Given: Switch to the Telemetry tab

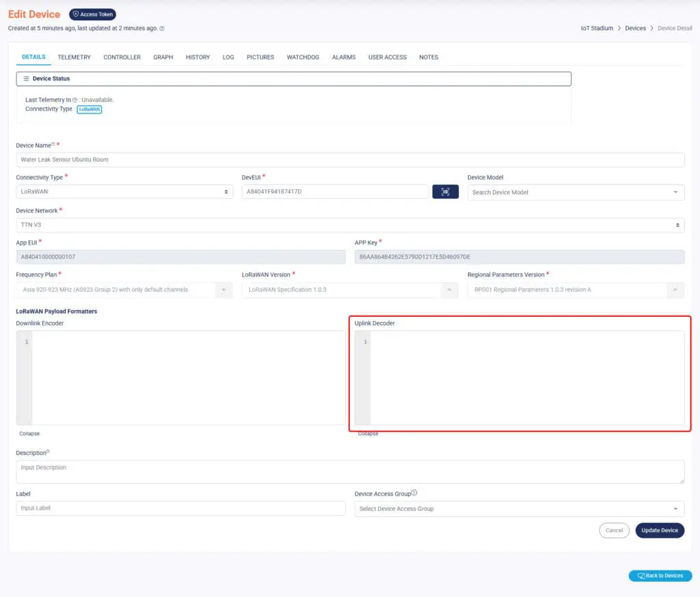Looking at the screenshot, I should coord(74,57).
